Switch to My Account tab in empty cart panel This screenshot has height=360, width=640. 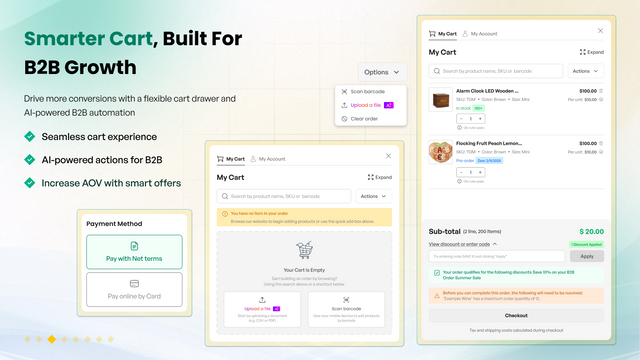268,159
